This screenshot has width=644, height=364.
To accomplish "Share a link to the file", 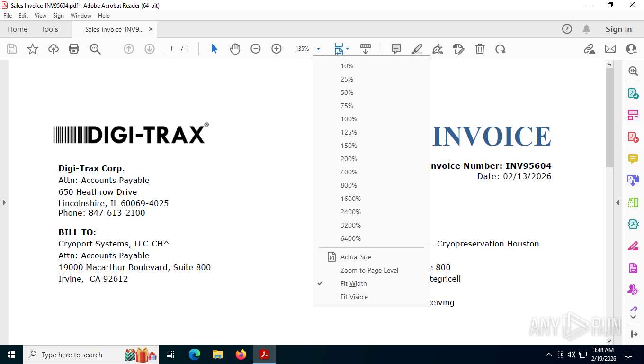I will coord(590,49).
